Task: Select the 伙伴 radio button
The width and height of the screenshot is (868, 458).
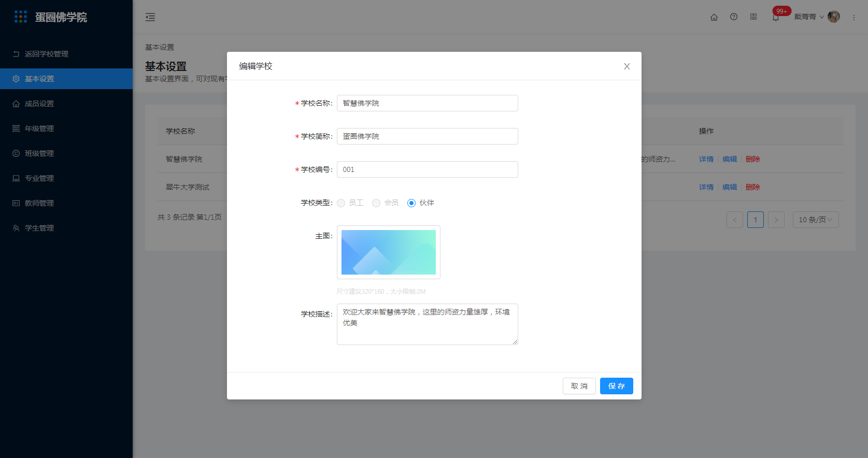Action: click(411, 203)
